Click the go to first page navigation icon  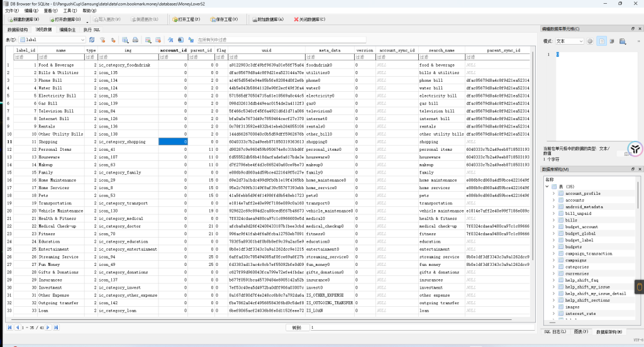[x=9, y=328]
